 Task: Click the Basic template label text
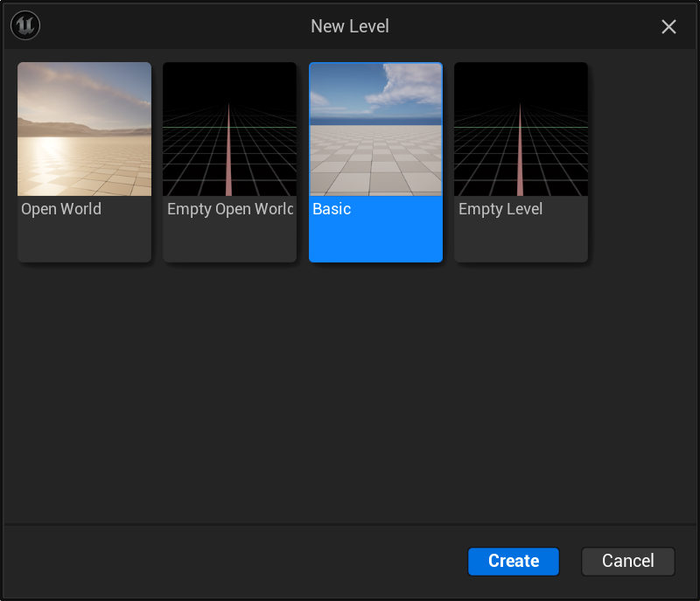click(x=331, y=209)
